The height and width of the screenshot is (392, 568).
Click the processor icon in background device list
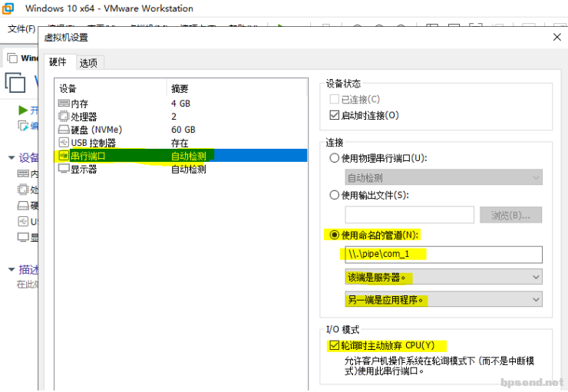[x=23, y=189]
